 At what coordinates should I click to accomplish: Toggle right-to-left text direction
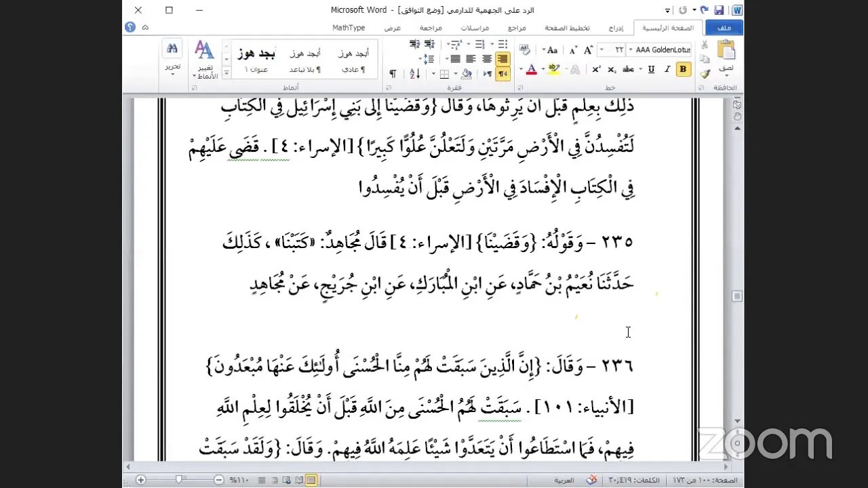click(x=502, y=74)
